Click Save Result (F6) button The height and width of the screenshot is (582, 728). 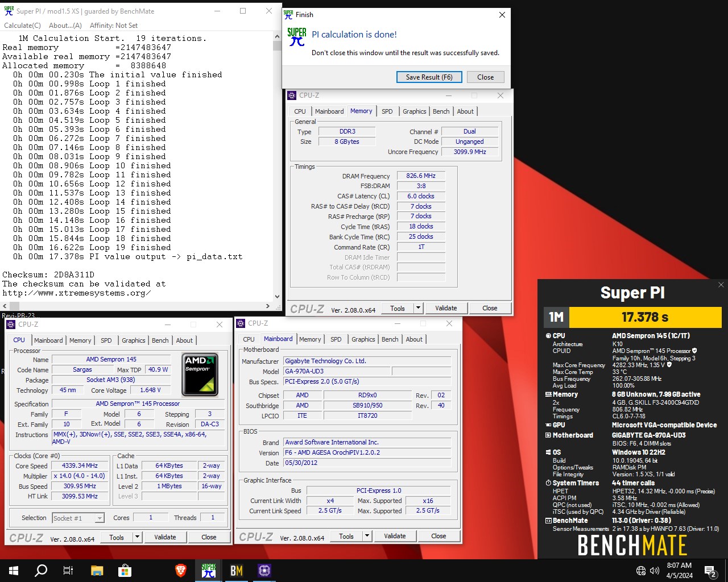point(429,77)
